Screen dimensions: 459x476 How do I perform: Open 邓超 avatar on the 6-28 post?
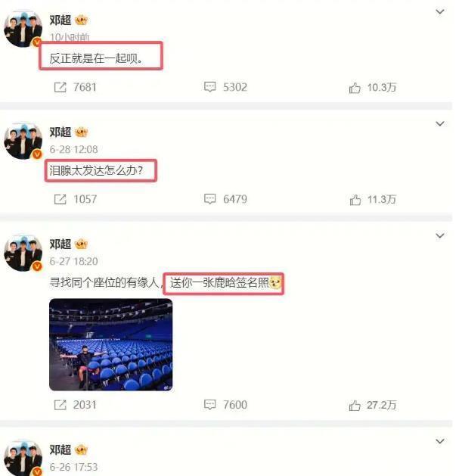[x=23, y=142]
